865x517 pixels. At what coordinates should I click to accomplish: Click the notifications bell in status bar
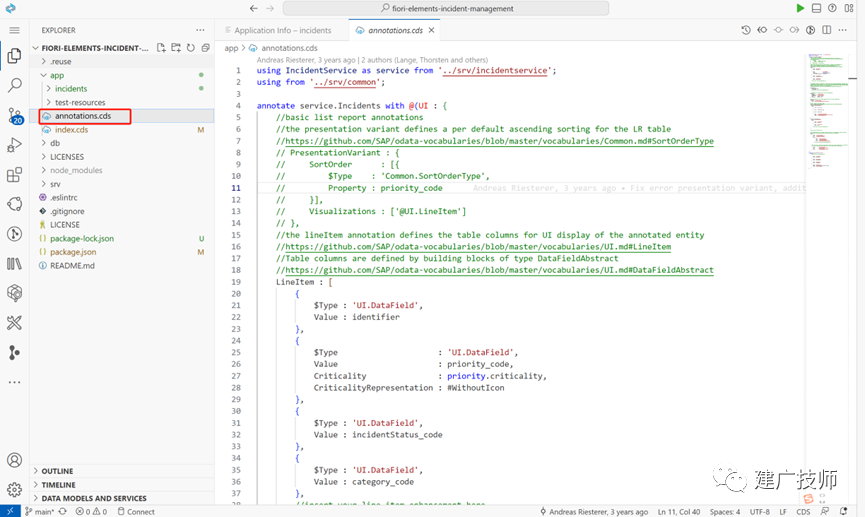[x=843, y=511]
